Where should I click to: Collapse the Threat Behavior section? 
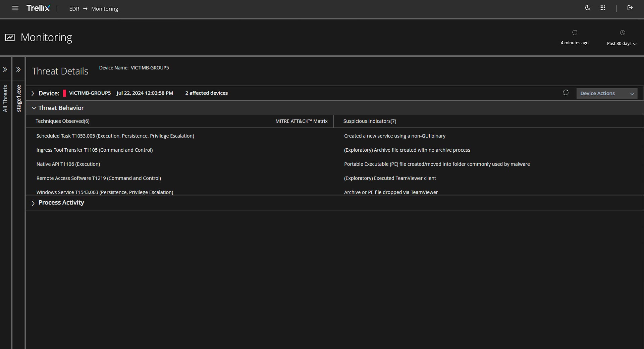[x=34, y=108]
